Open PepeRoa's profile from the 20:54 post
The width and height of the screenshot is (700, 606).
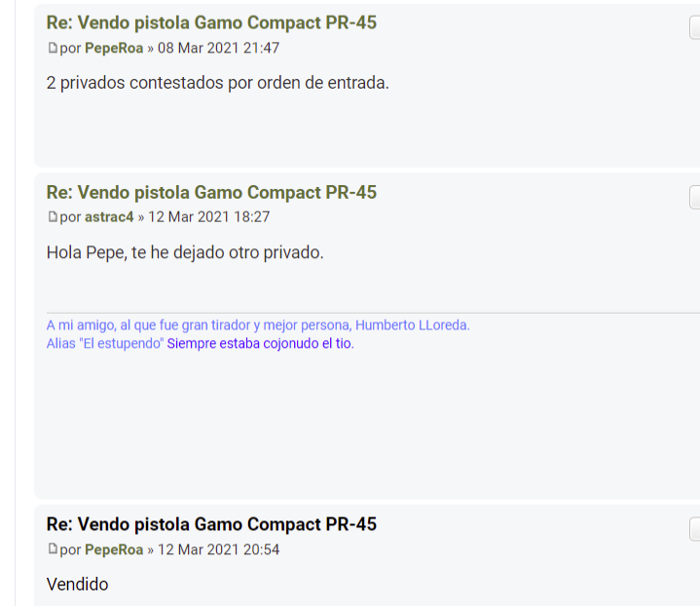pyautogui.click(x=114, y=549)
